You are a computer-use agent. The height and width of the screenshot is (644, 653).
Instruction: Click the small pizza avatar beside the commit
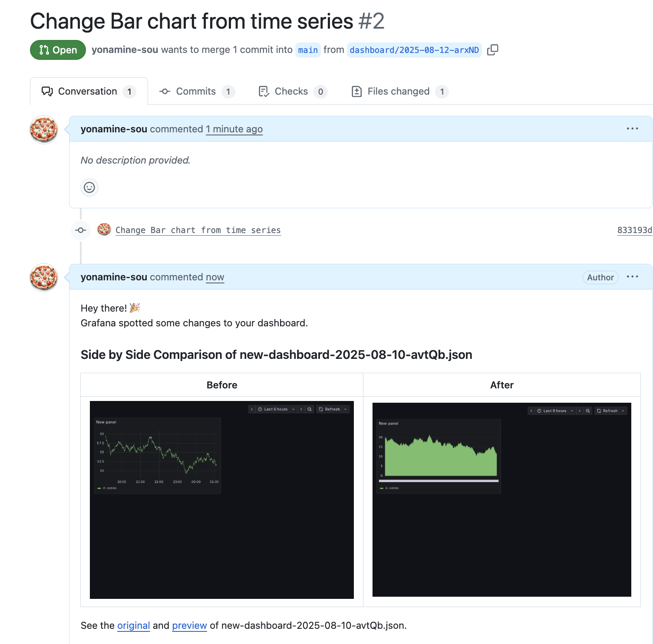(x=104, y=229)
